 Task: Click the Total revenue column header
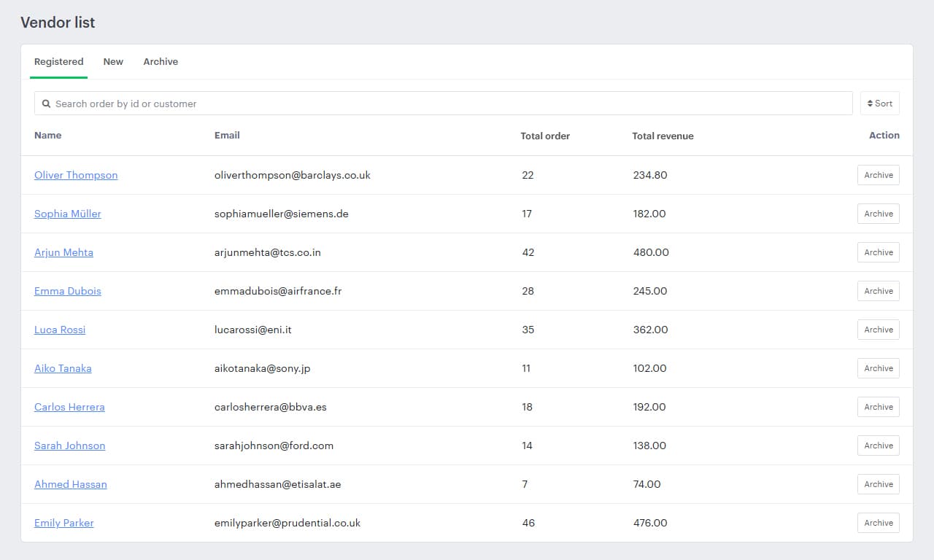click(663, 136)
